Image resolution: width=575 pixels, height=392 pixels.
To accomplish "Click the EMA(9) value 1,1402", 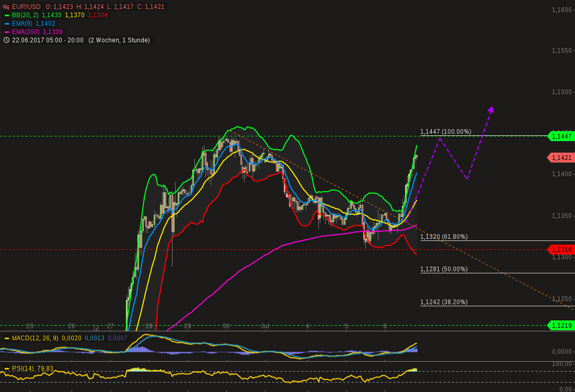I will click(45, 24).
